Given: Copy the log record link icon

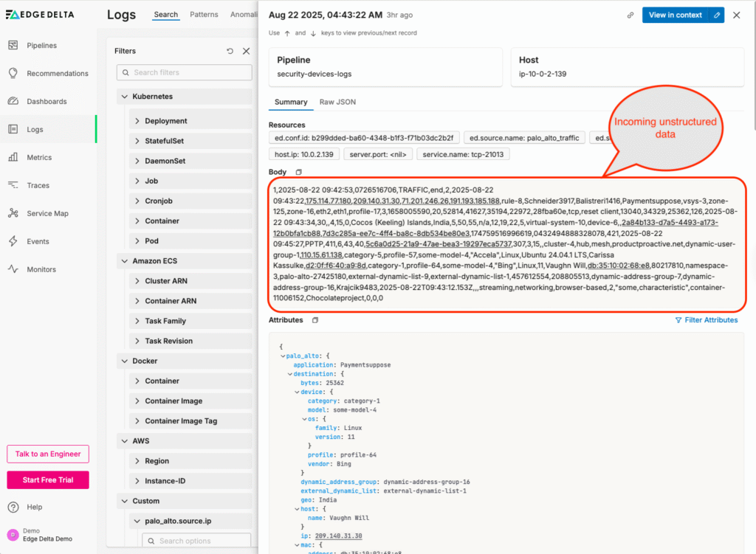Looking at the screenshot, I should [x=630, y=15].
